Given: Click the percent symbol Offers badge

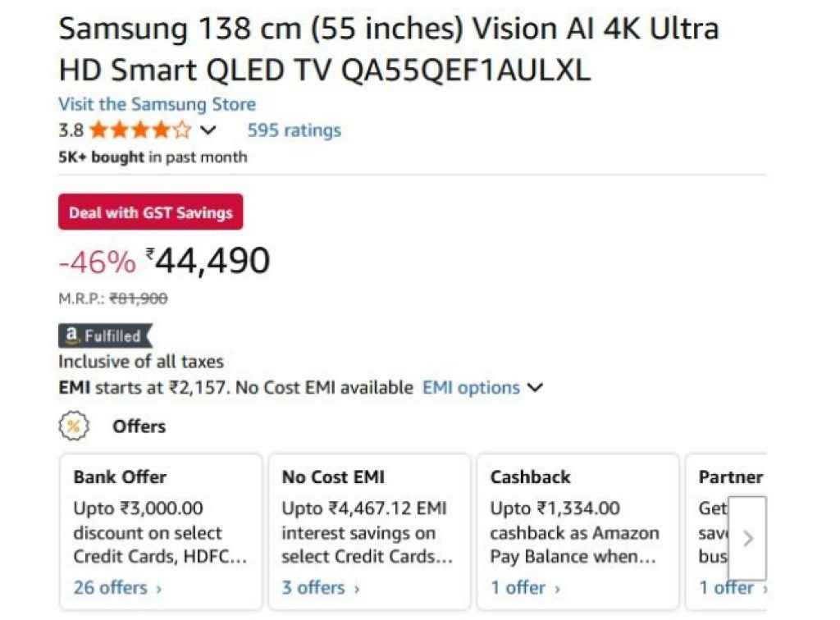Looking at the screenshot, I should click(75, 426).
